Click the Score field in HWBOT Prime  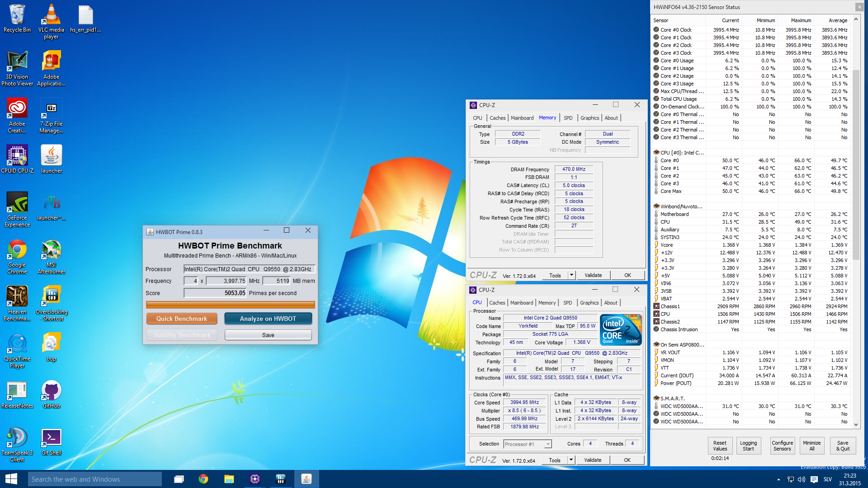215,293
